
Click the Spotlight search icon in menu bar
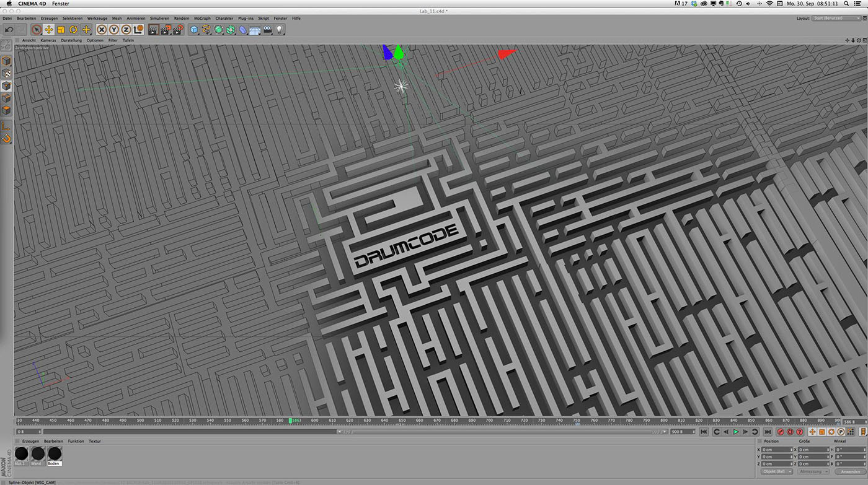coord(846,4)
